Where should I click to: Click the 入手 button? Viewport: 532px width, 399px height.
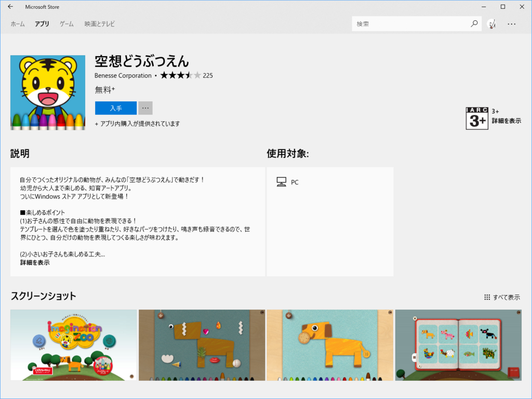coord(115,108)
